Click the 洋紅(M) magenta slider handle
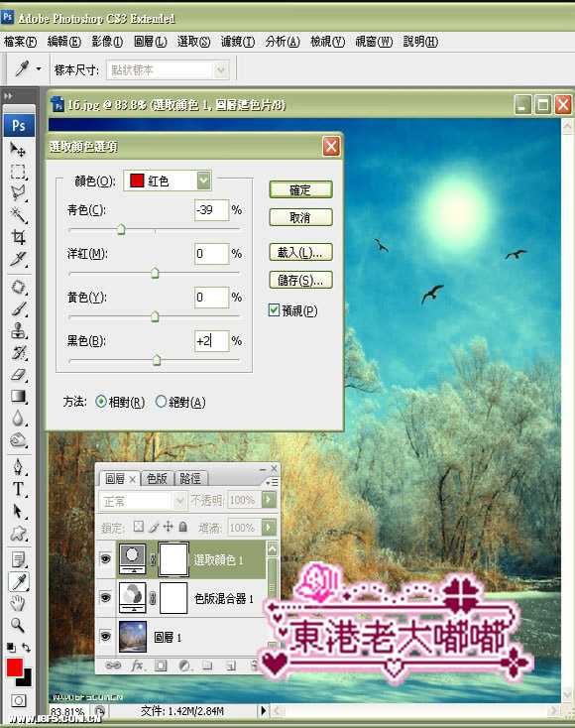This screenshot has height=728, width=575. click(155, 273)
